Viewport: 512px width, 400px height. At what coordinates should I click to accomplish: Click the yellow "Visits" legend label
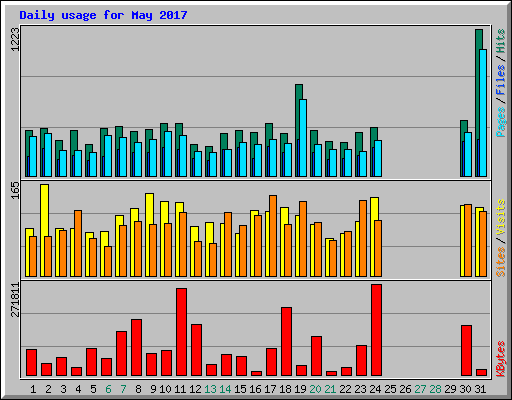click(501, 217)
